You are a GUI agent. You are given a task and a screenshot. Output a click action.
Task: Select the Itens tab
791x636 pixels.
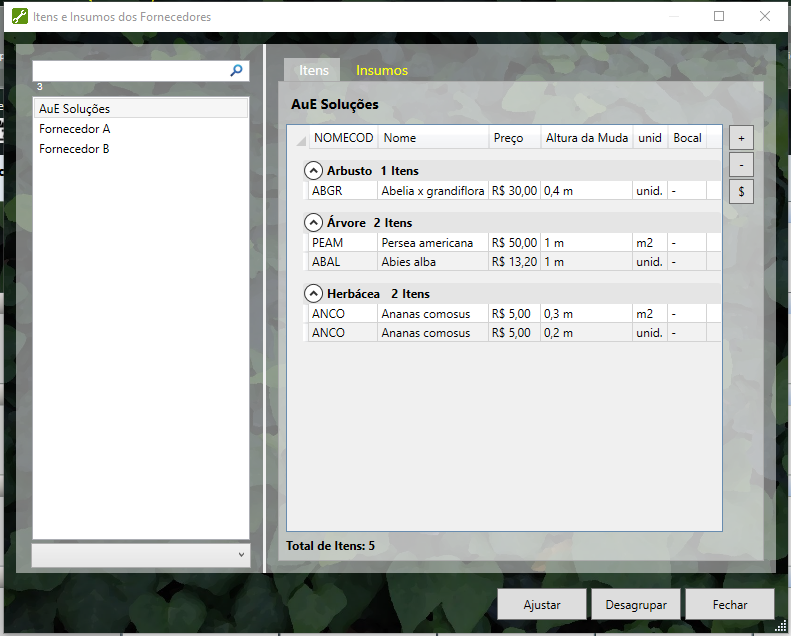click(x=313, y=71)
